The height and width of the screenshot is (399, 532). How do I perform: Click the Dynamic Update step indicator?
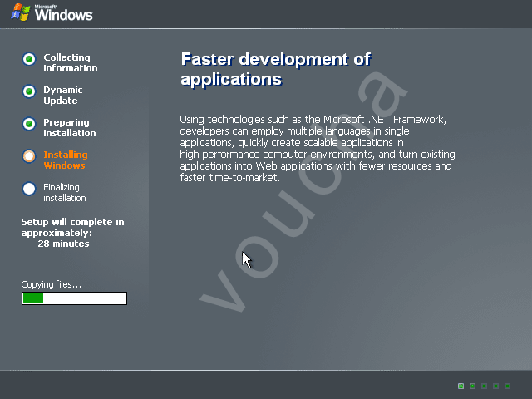(x=29, y=91)
